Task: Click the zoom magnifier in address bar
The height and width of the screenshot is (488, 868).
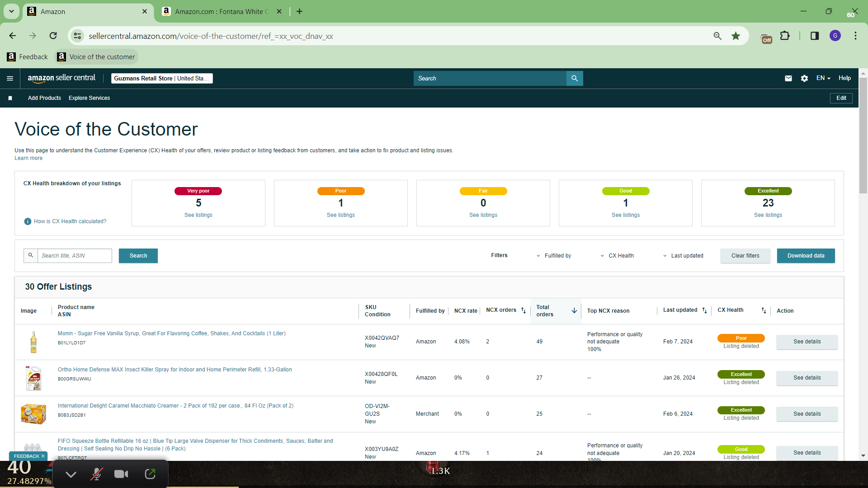Action: (x=717, y=36)
